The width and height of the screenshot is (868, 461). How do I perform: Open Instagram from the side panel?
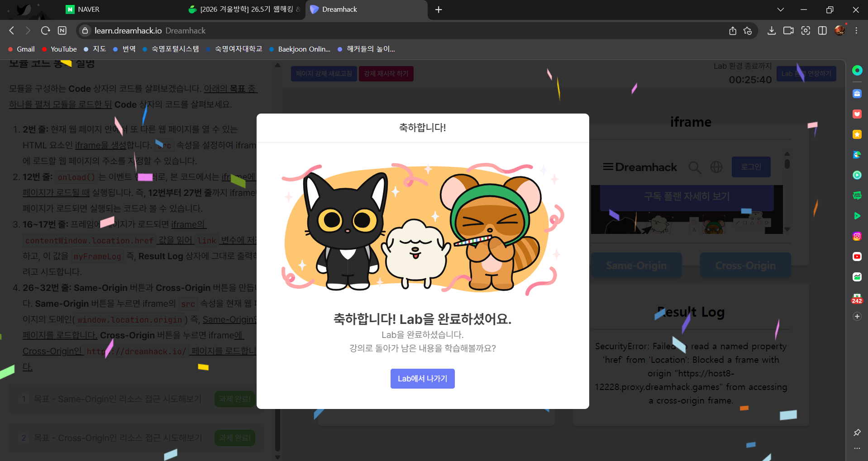tap(857, 236)
